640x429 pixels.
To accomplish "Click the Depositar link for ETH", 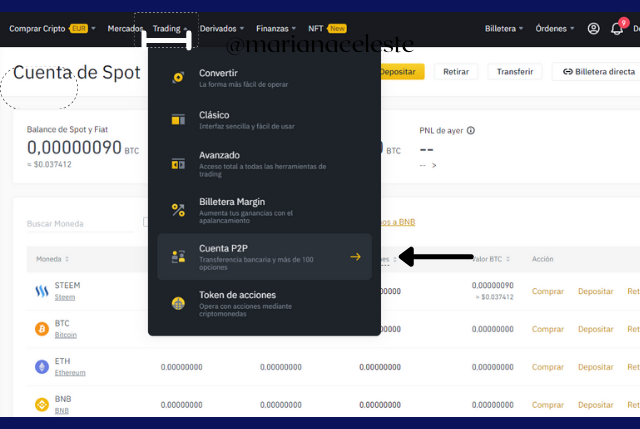I will click(596, 367).
